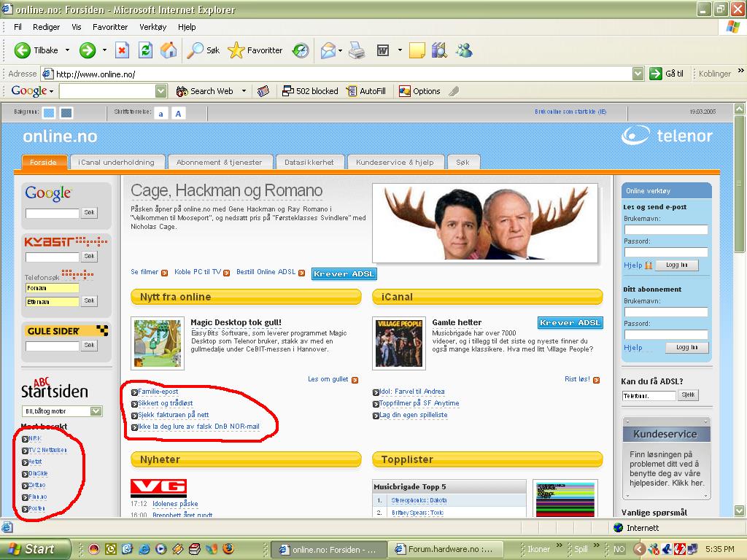Open Windows Media Player quick launch icon

[161, 549]
